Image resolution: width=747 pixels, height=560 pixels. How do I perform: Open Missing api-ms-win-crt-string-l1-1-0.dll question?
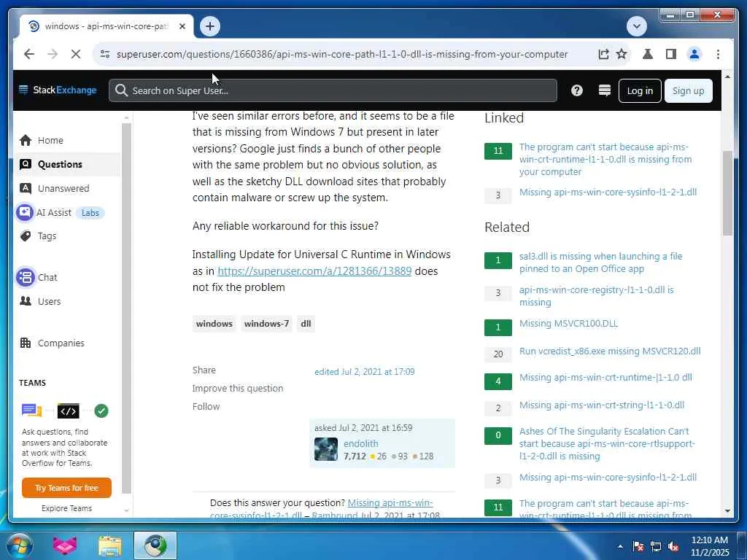602,405
